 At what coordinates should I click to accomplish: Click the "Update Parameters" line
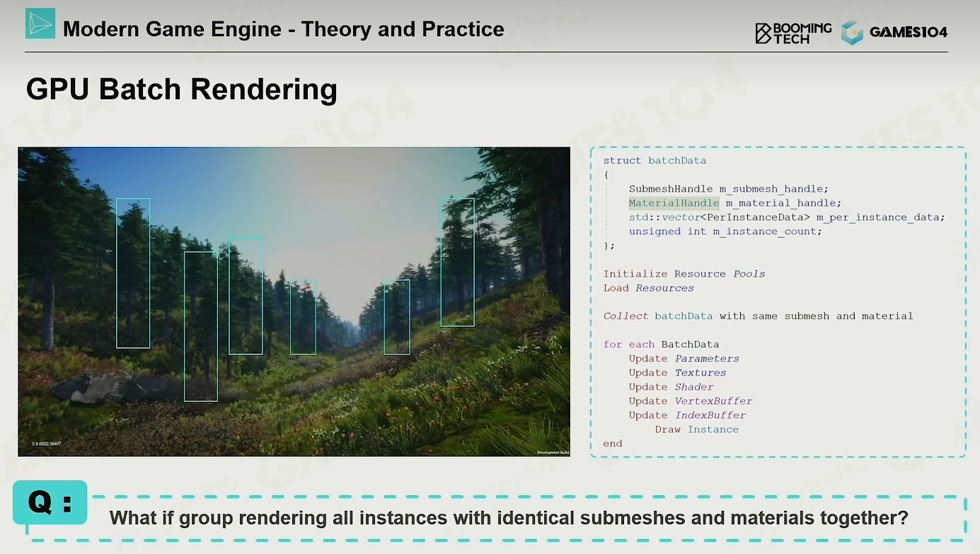(x=684, y=359)
